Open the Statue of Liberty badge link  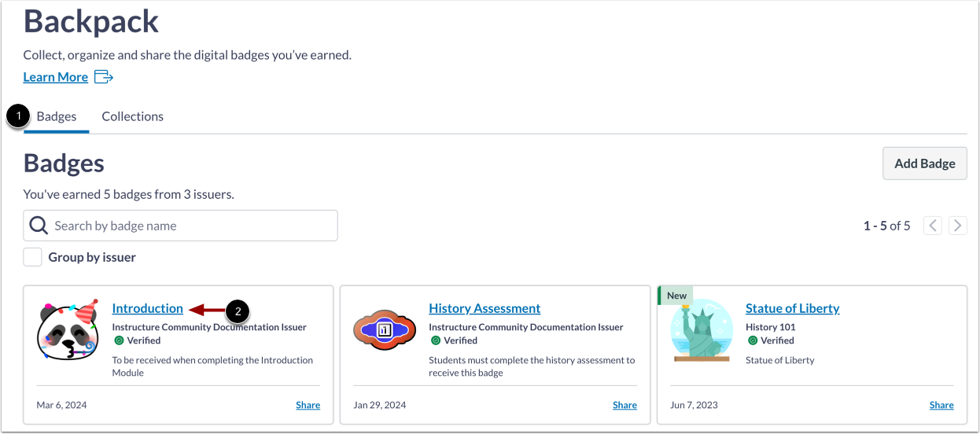793,308
